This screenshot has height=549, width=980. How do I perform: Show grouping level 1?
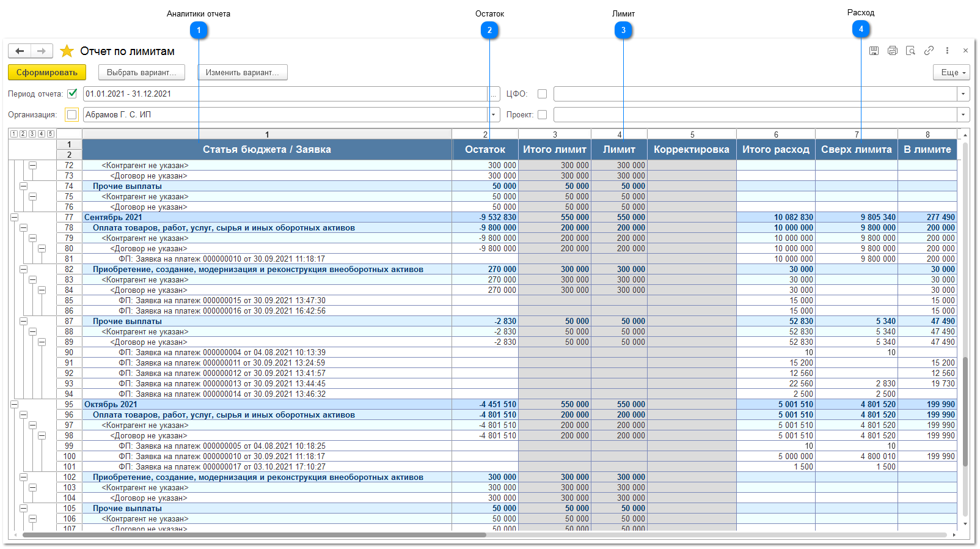coord(14,134)
